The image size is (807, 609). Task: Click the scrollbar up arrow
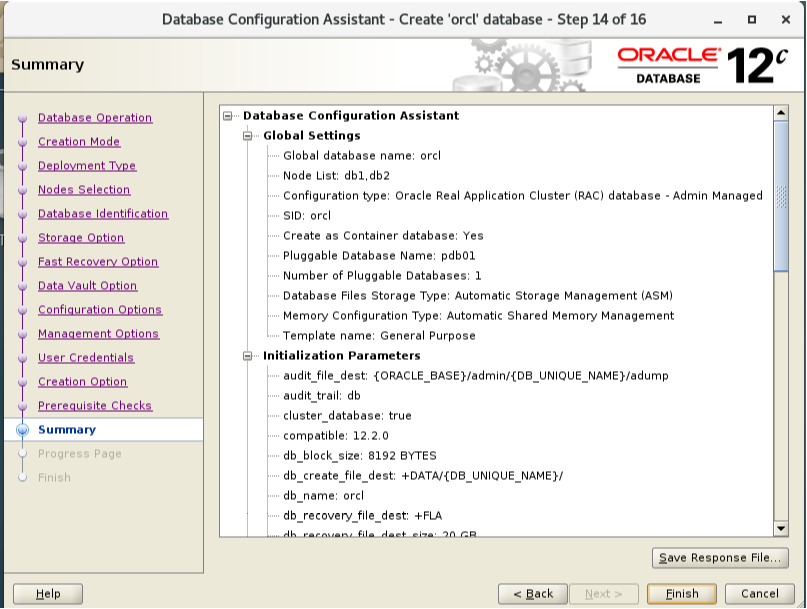(781, 113)
